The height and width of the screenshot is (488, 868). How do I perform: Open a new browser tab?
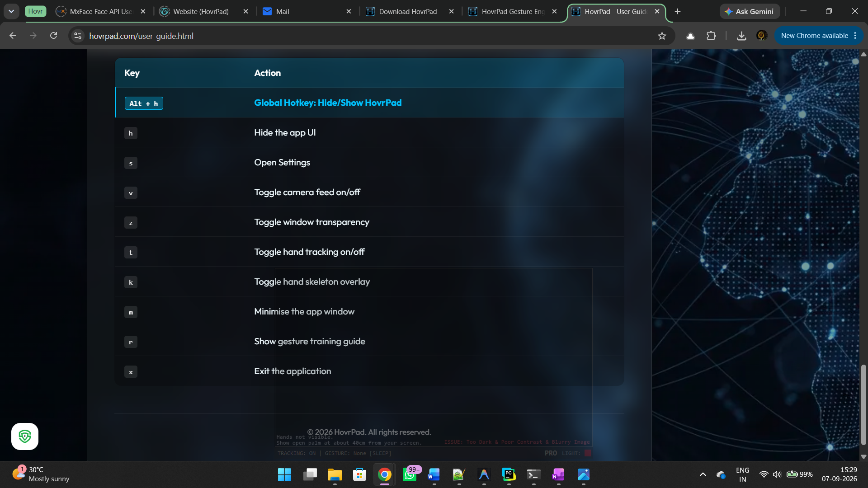677,11
